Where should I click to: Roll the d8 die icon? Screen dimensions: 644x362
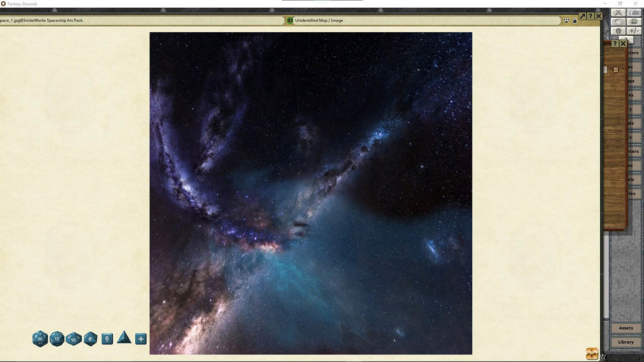click(91, 339)
